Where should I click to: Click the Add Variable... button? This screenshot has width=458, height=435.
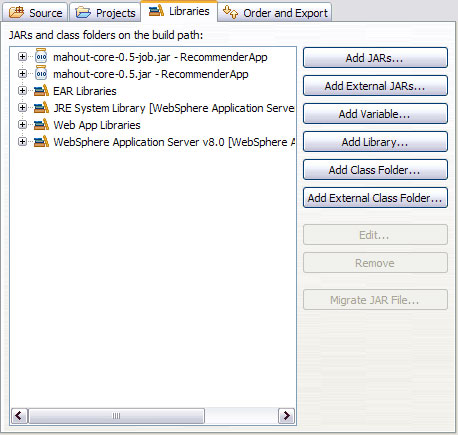[375, 114]
